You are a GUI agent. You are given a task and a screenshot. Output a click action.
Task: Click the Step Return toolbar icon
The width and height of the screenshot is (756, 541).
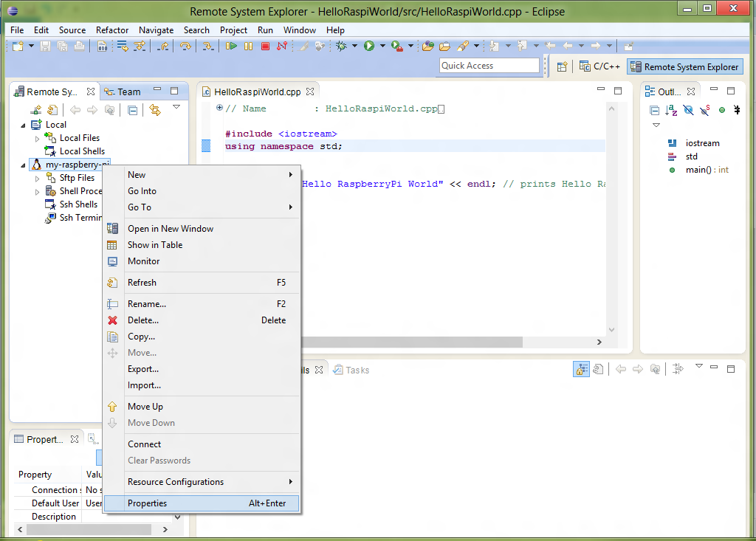[164, 46]
